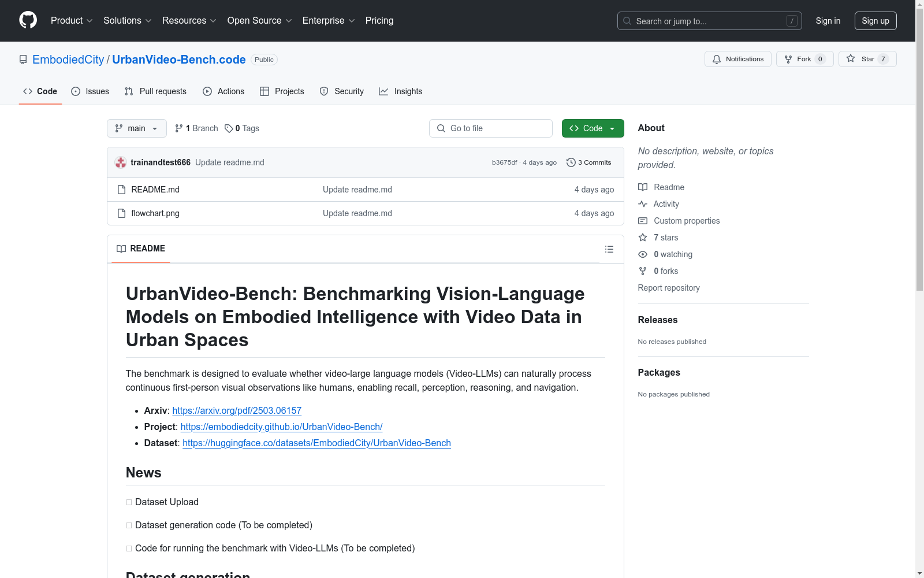Click the Sign in link

click(x=828, y=21)
